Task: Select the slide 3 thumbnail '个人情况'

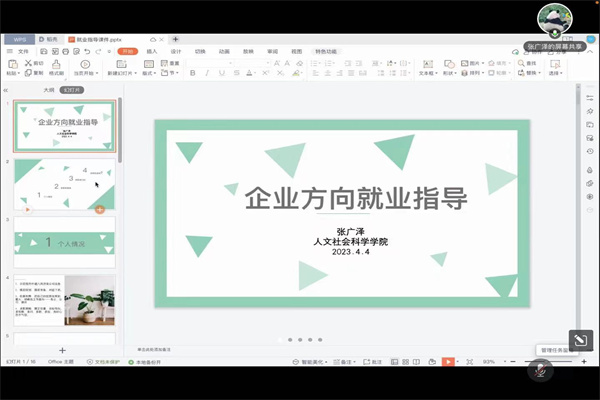Action: 64,242
